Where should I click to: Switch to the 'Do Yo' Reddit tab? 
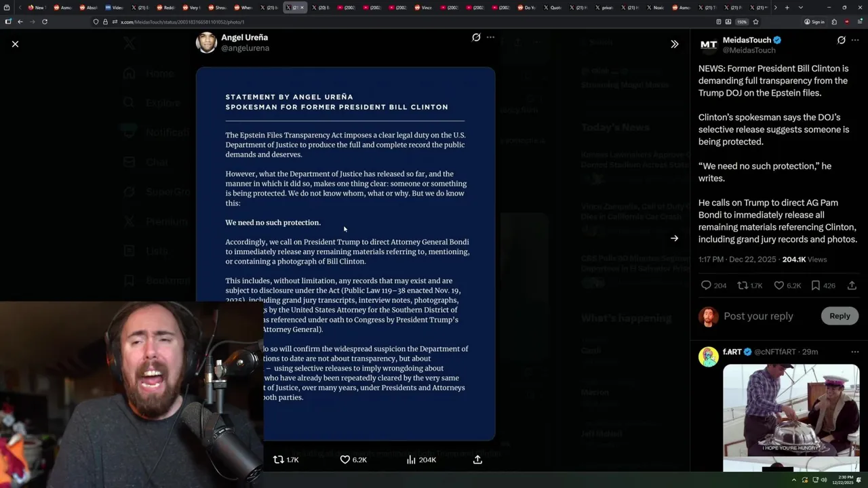[x=526, y=7]
